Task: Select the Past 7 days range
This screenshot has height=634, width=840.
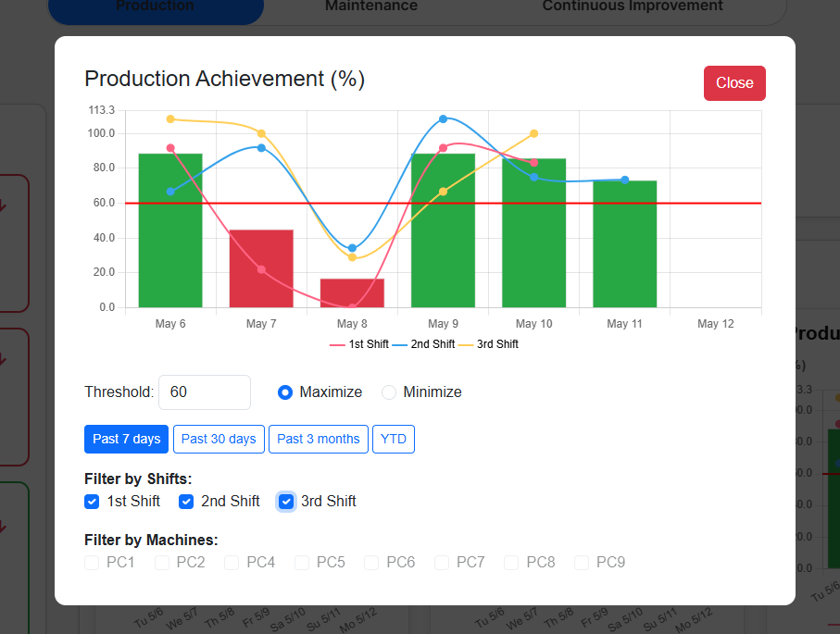Action: click(127, 439)
